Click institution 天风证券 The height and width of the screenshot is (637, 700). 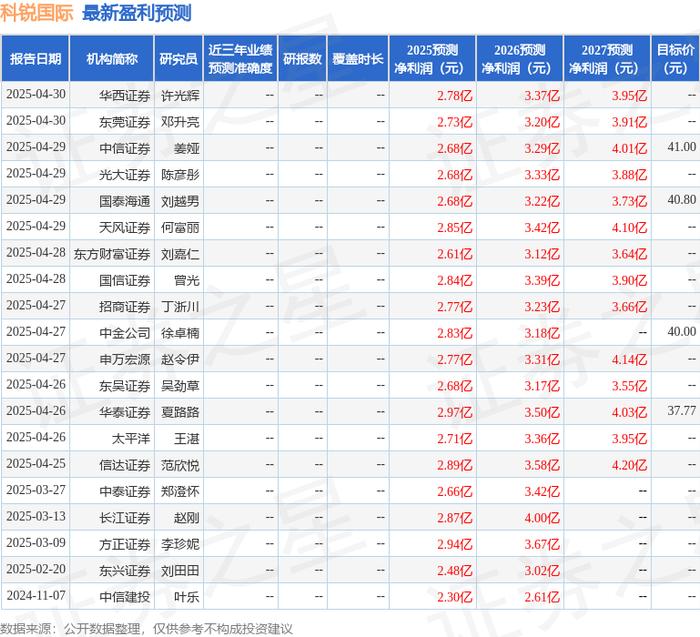coord(125,227)
